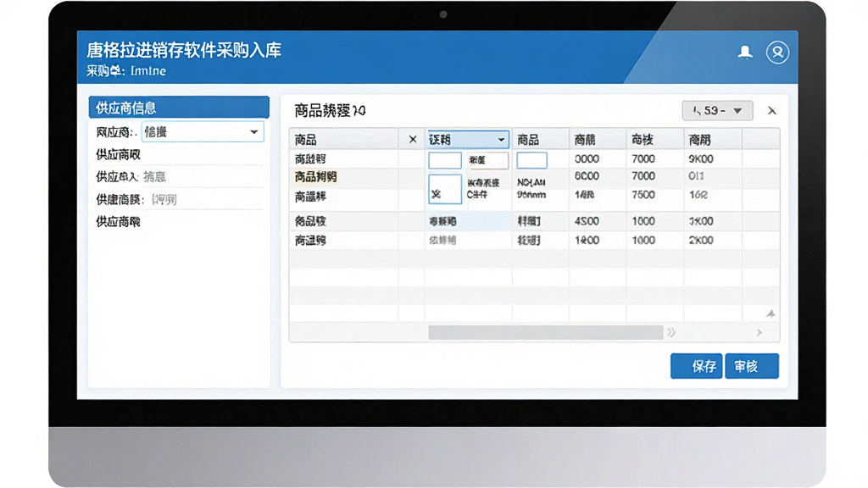Click the empty input box just left of 0000
Viewport: 868px width, 488px height.
[x=531, y=160]
